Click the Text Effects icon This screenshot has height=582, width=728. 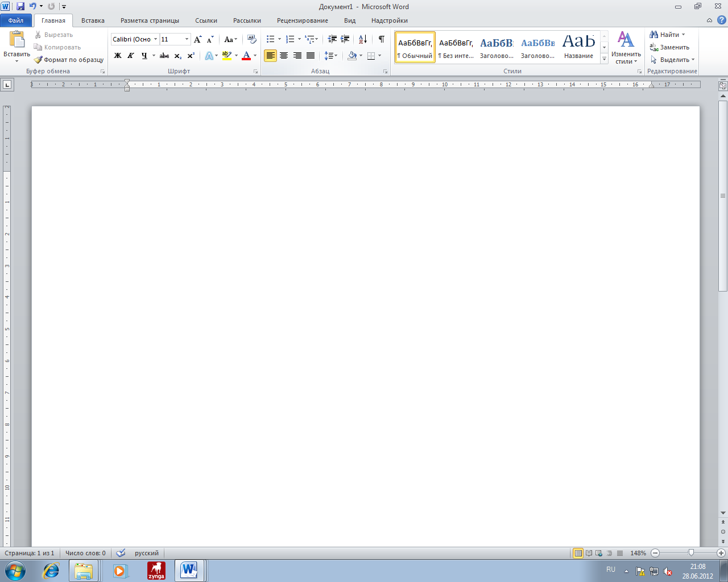(209, 56)
